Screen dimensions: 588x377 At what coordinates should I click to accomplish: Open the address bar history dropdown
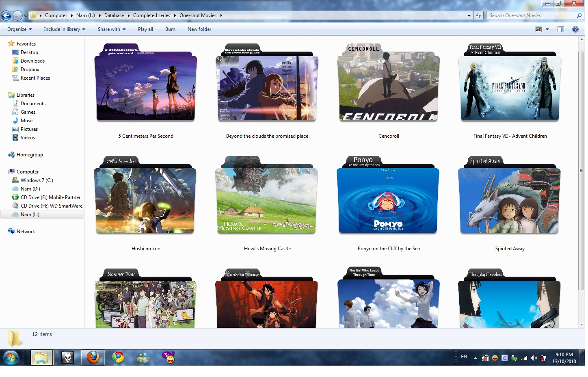pyautogui.click(x=469, y=15)
